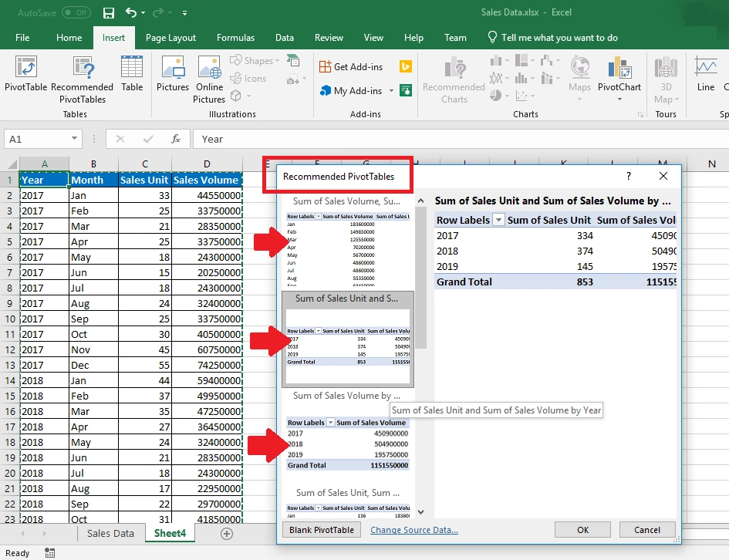Select Sum of Sales Volume by ... thumbnail
The image size is (729, 560).
point(348,437)
